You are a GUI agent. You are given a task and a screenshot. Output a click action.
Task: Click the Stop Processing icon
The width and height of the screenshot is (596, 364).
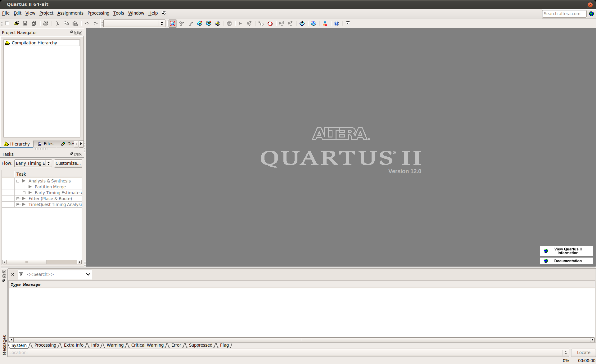coord(229,24)
